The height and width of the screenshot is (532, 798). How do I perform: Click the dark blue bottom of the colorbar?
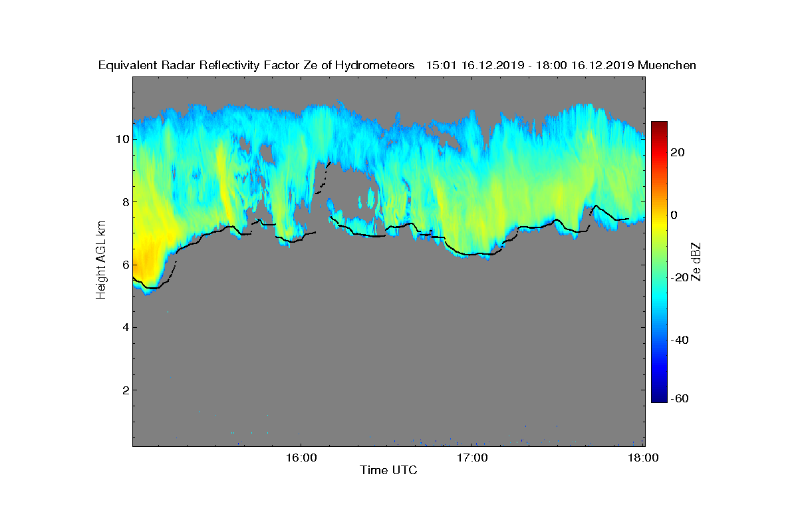pos(659,397)
